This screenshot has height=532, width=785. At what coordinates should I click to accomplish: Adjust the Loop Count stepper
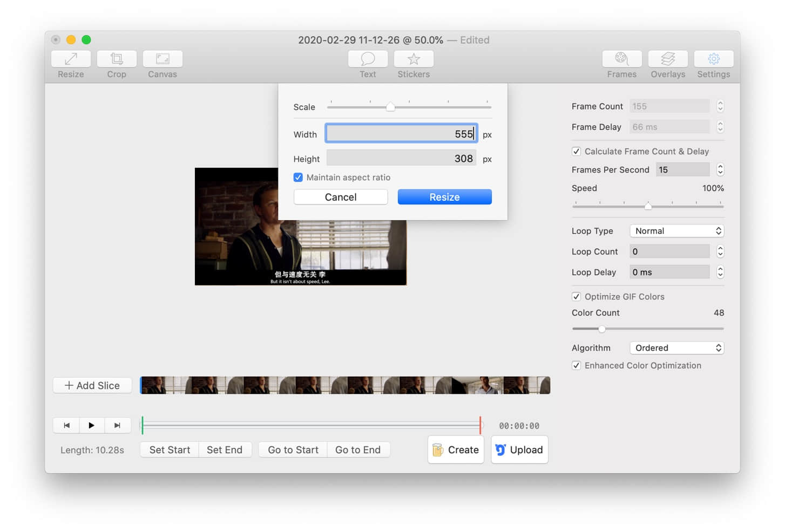pyautogui.click(x=720, y=251)
